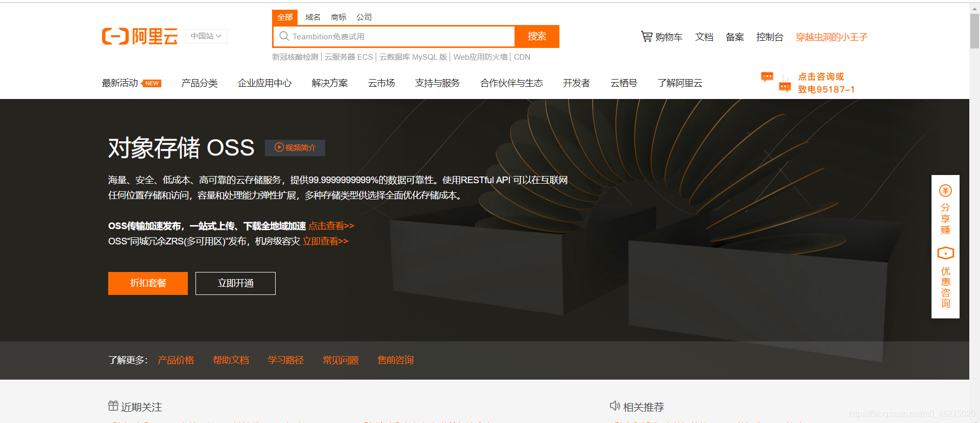
Task: Click the Aliyun logo
Action: click(140, 36)
